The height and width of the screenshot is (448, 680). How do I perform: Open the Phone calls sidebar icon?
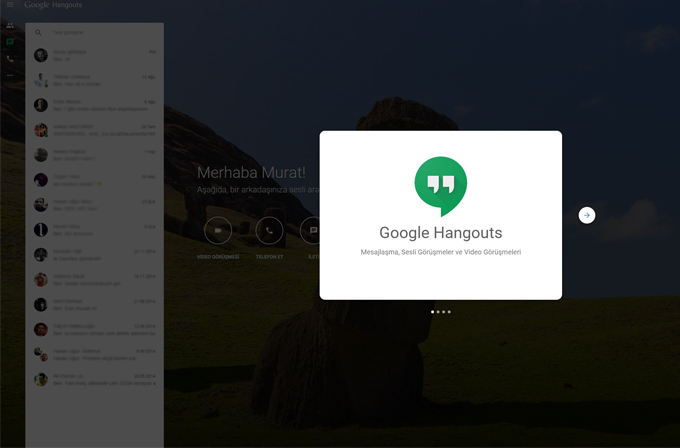10,59
